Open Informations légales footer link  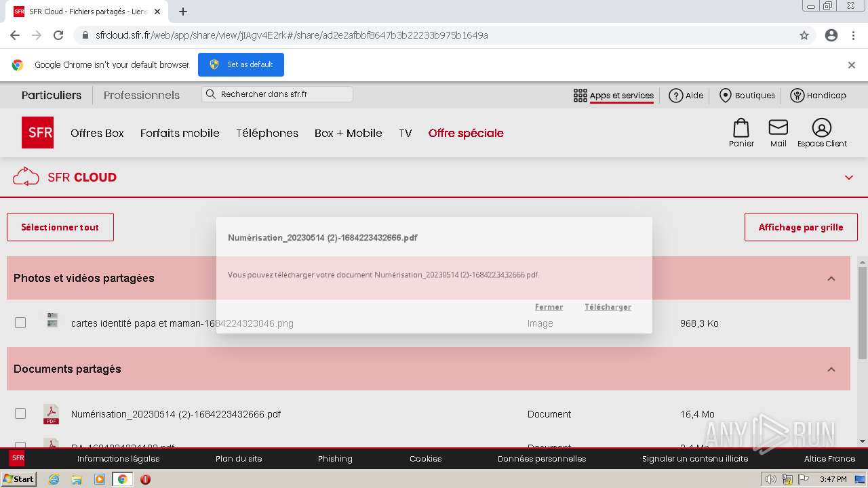tap(118, 459)
